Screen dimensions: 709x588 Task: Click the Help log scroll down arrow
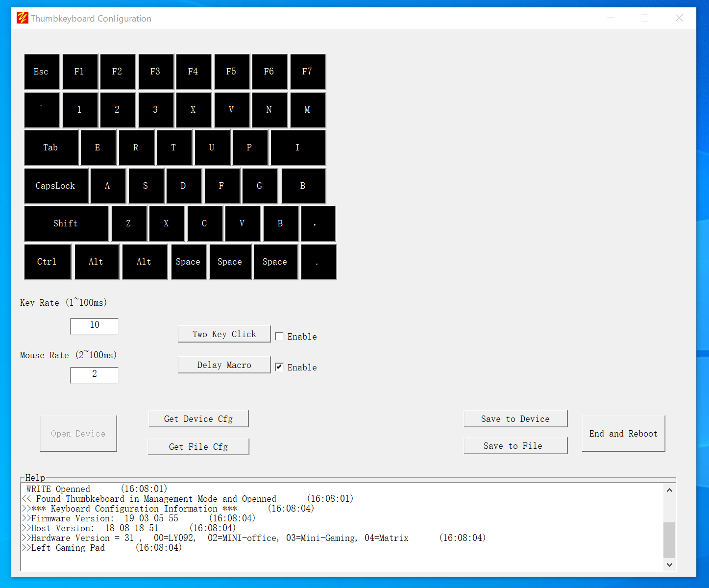(x=669, y=564)
